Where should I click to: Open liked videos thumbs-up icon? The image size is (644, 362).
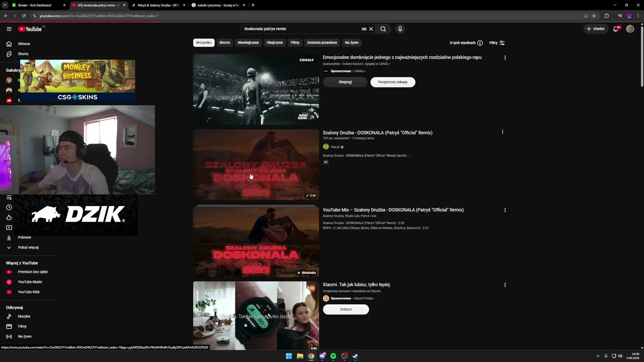coord(9,218)
